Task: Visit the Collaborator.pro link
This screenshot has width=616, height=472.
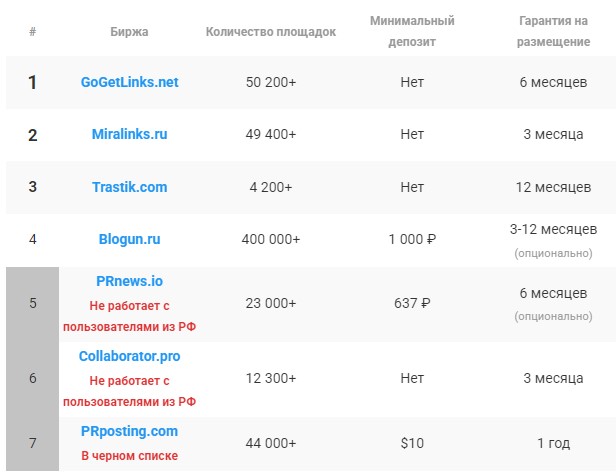Action: coord(129,356)
